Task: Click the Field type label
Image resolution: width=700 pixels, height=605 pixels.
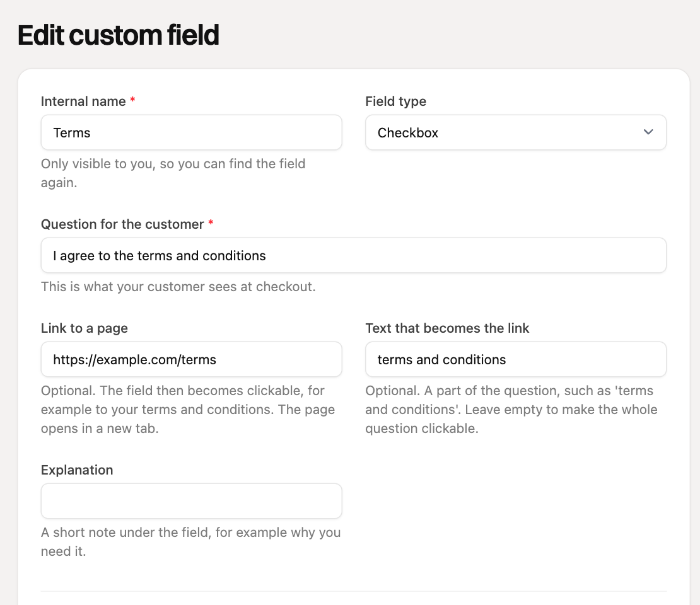Action: point(395,101)
